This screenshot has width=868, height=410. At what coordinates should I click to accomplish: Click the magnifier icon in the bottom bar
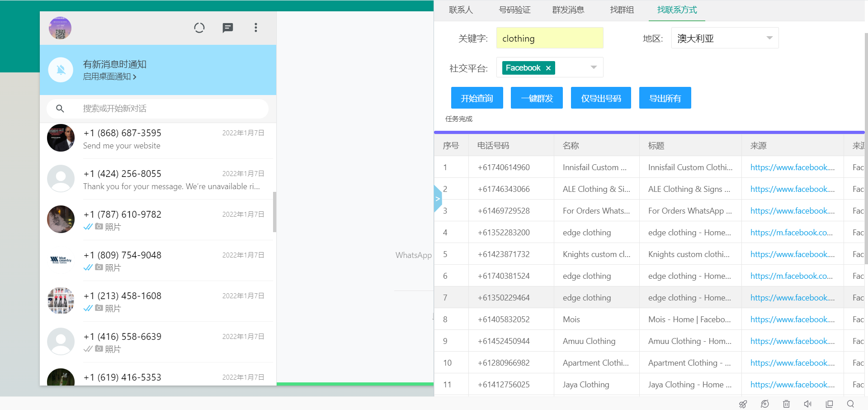pyautogui.click(x=850, y=404)
